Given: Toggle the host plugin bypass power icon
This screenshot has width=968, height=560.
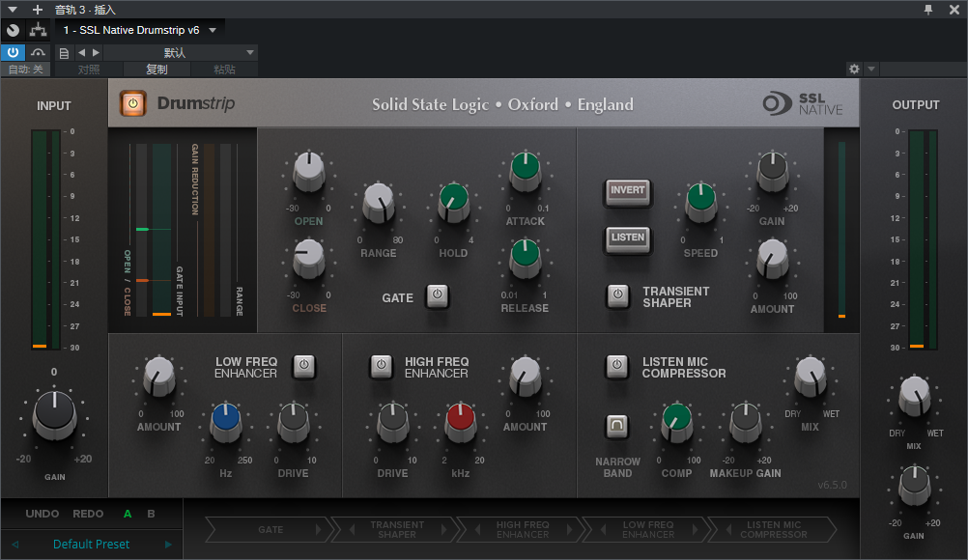Looking at the screenshot, I should [x=13, y=52].
